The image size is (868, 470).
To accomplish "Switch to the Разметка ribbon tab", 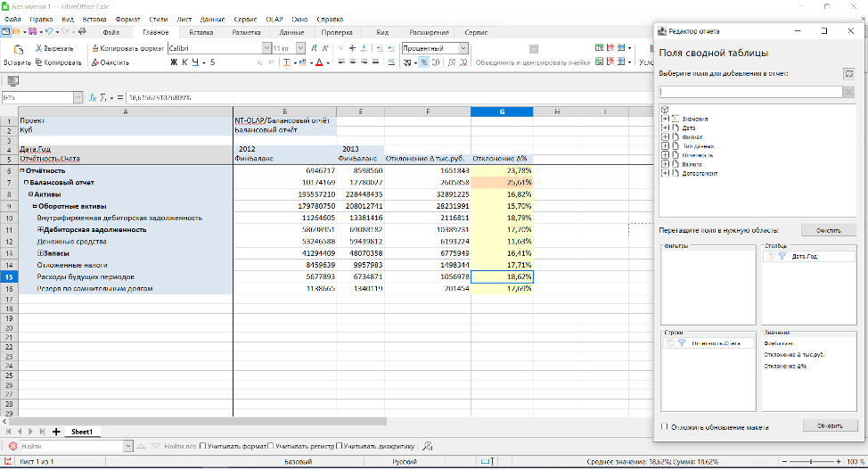I will [x=246, y=33].
